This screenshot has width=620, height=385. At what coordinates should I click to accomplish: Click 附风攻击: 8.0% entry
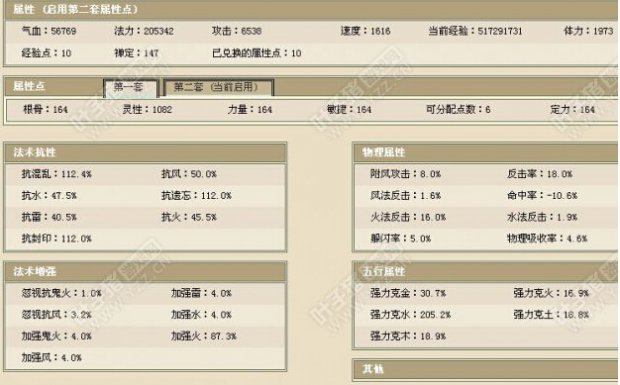(x=406, y=174)
